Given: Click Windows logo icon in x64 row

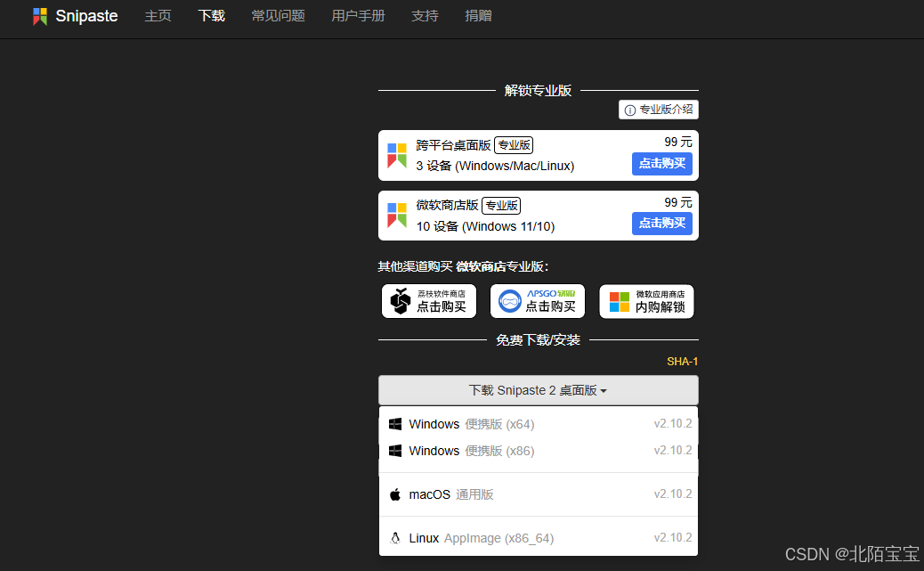Looking at the screenshot, I should point(395,424).
